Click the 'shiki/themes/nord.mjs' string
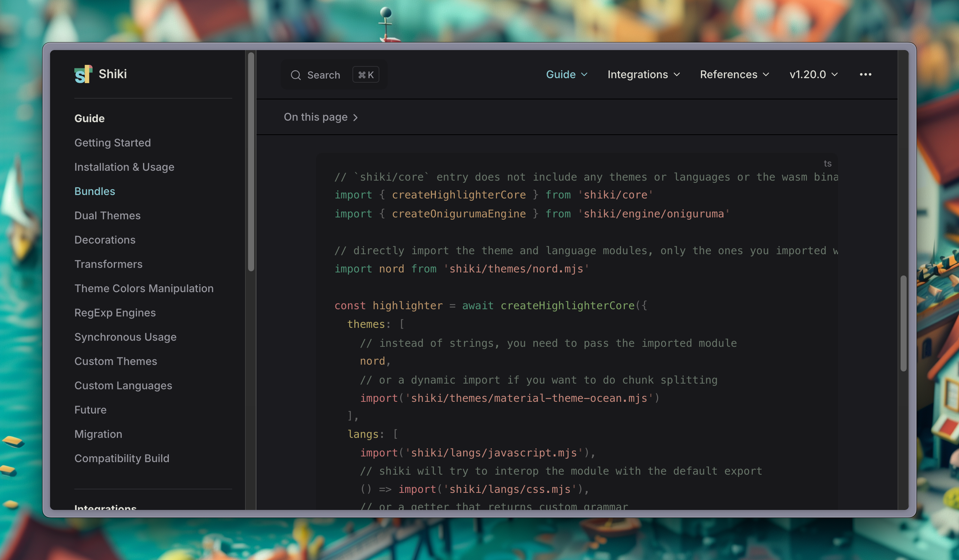This screenshot has width=959, height=560. pyautogui.click(x=516, y=269)
